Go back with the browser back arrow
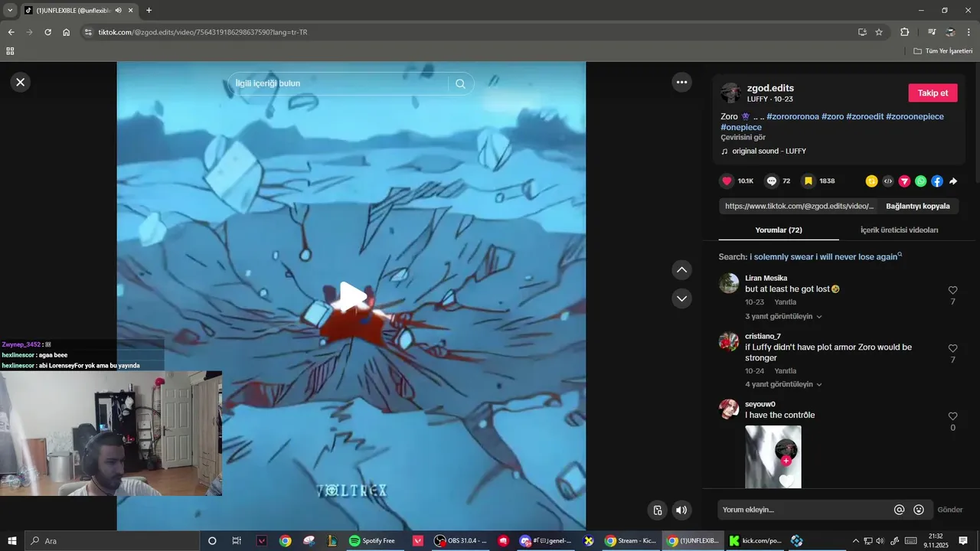This screenshot has height=551, width=980. point(11,32)
